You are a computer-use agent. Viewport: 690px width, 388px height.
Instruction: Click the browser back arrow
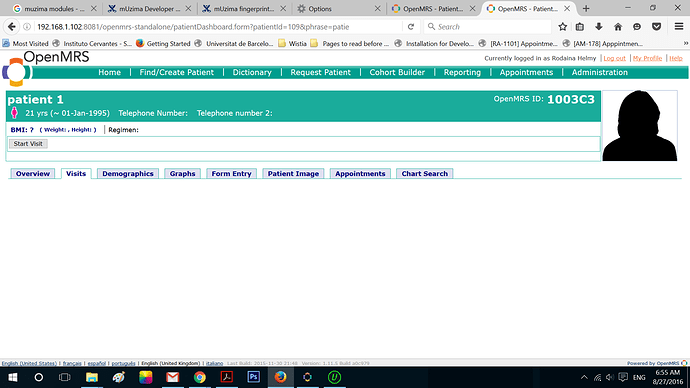[11, 27]
